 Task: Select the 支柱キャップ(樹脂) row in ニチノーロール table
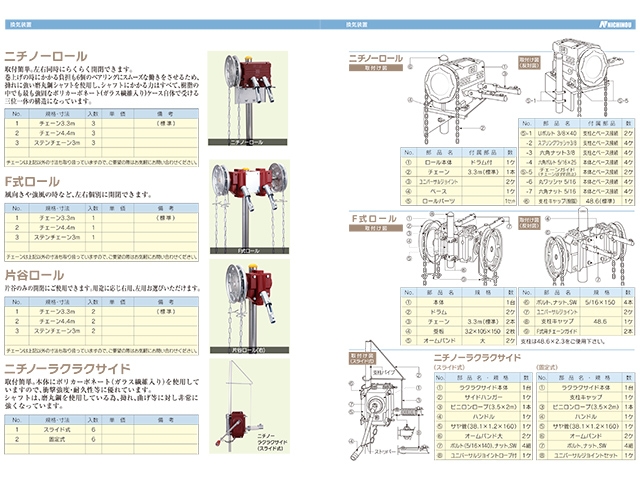coord(576,201)
